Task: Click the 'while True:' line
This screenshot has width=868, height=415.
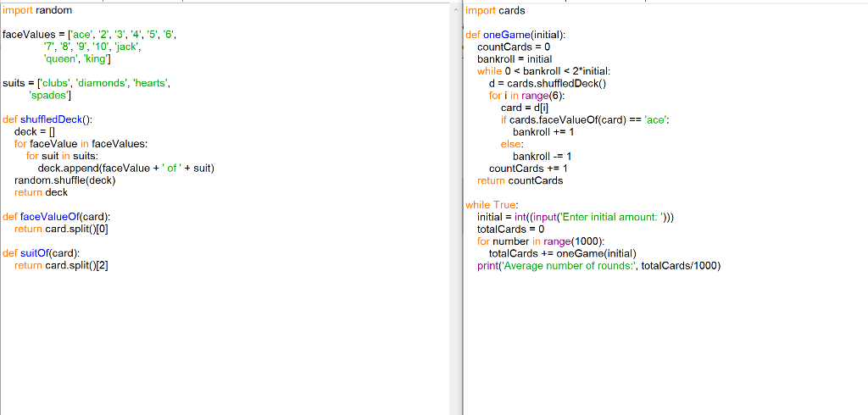Action: click(492, 205)
